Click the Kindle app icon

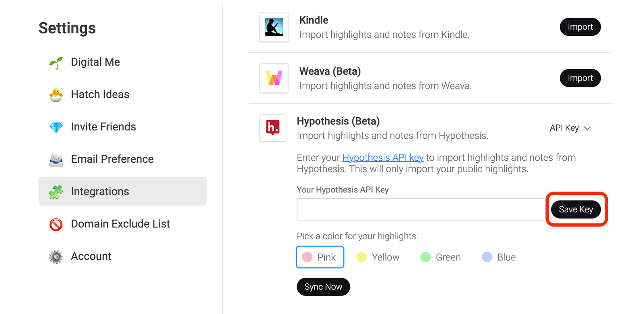[274, 27]
